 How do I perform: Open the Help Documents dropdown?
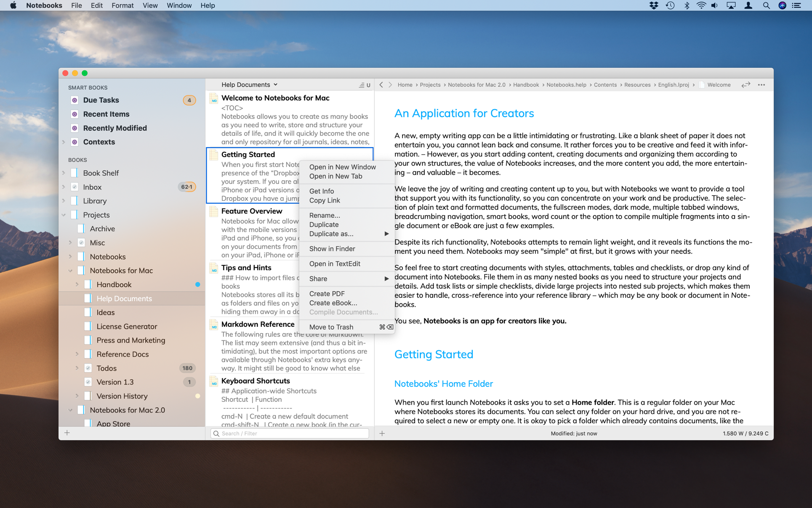click(249, 84)
